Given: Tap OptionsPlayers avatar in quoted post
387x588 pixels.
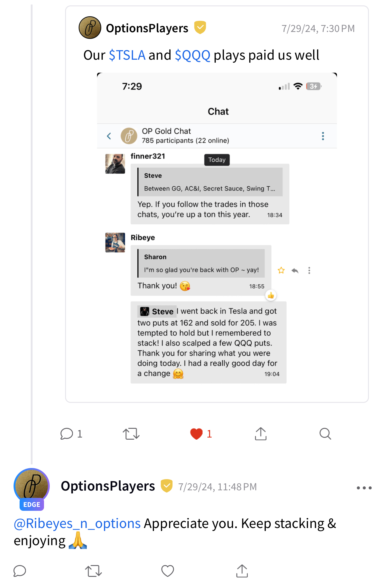Looking at the screenshot, I should [90, 28].
